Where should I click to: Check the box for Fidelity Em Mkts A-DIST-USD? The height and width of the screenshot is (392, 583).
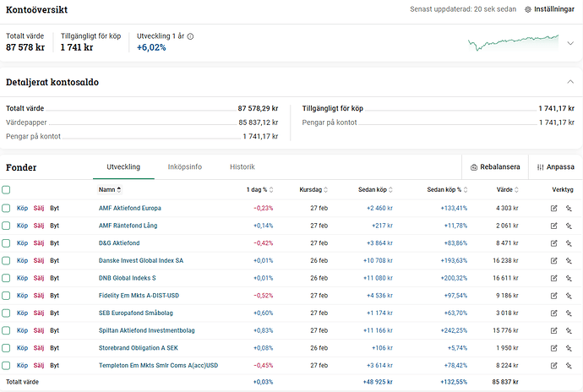tap(6, 296)
